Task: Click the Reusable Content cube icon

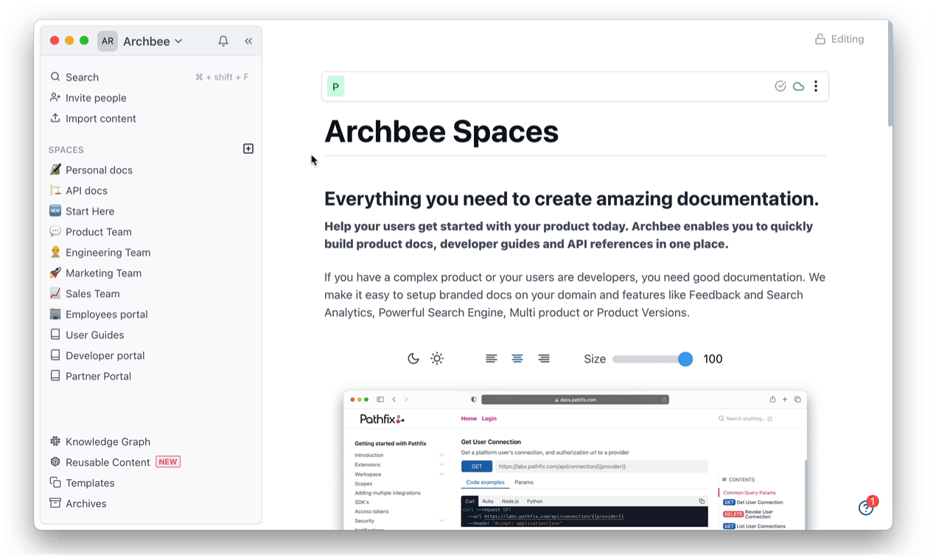Action: tap(55, 462)
